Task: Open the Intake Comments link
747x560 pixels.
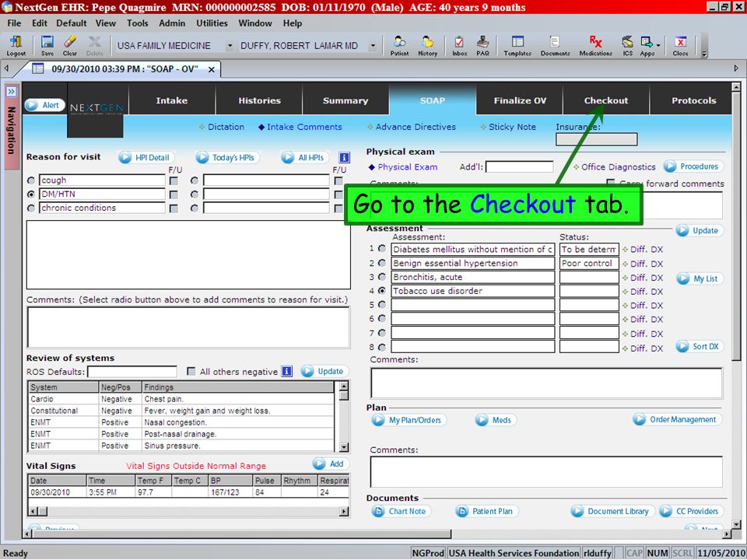Action: pyautogui.click(x=300, y=127)
